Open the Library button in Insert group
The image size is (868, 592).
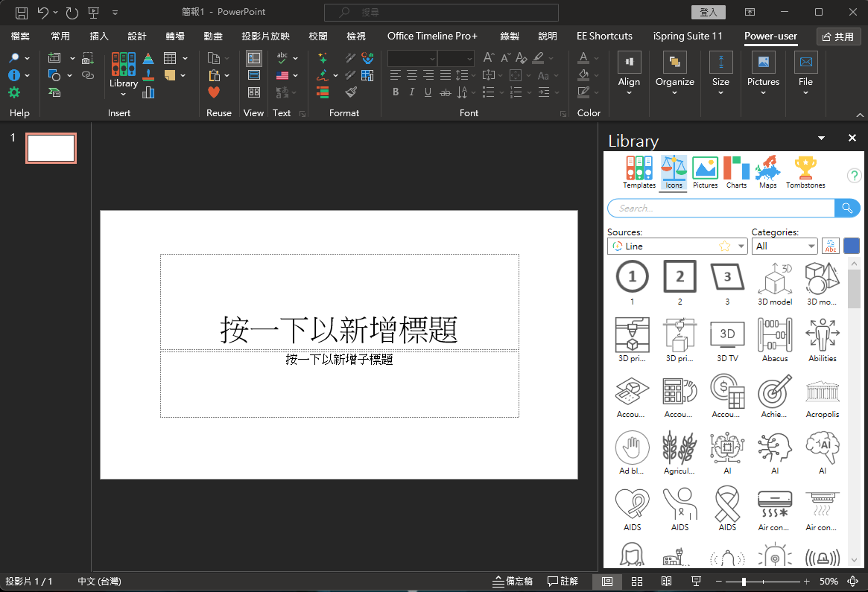[x=124, y=74]
